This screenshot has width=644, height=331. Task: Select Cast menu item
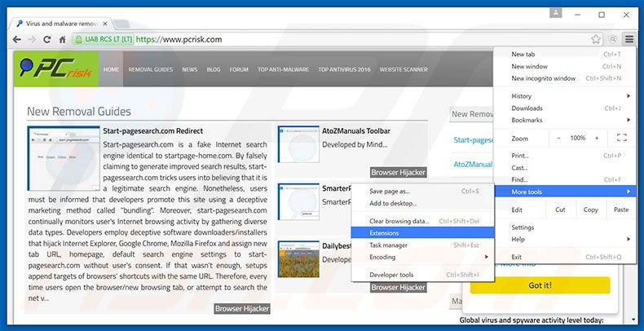(565, 168)
